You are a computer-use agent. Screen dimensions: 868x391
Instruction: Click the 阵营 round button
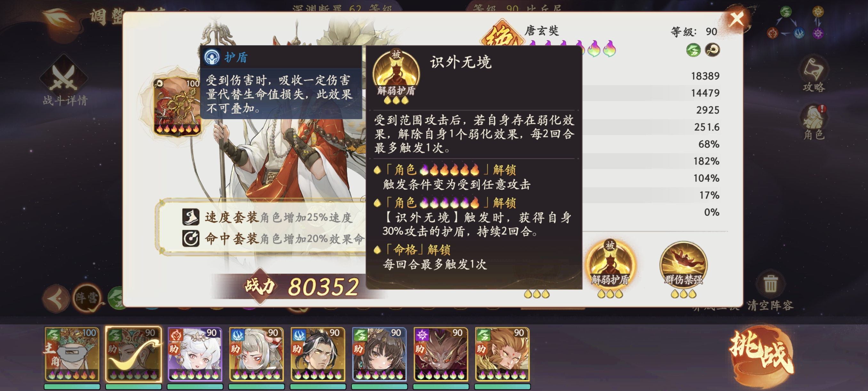pyautogui.click(x=87, y=297)
